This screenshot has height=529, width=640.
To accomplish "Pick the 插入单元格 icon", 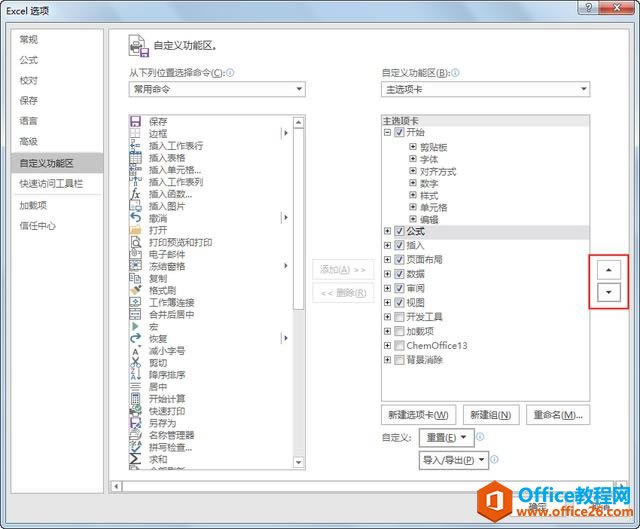I will 135,169.
